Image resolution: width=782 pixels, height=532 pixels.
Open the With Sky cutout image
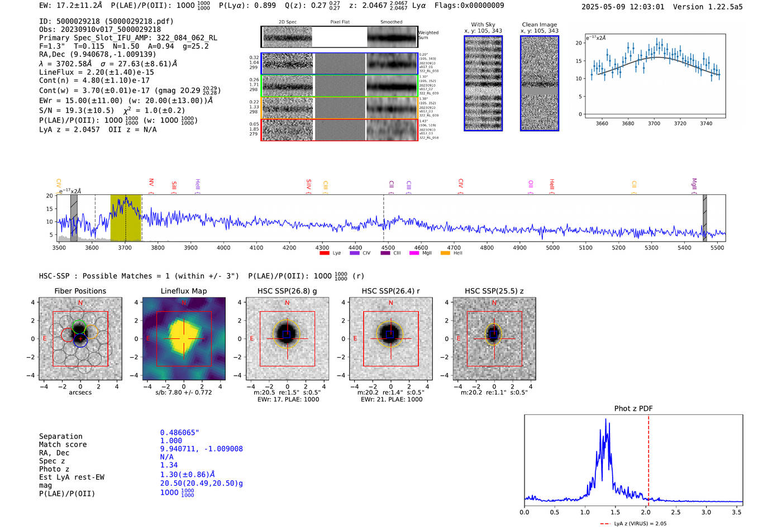pyautogui.click(x=483, y=83)
